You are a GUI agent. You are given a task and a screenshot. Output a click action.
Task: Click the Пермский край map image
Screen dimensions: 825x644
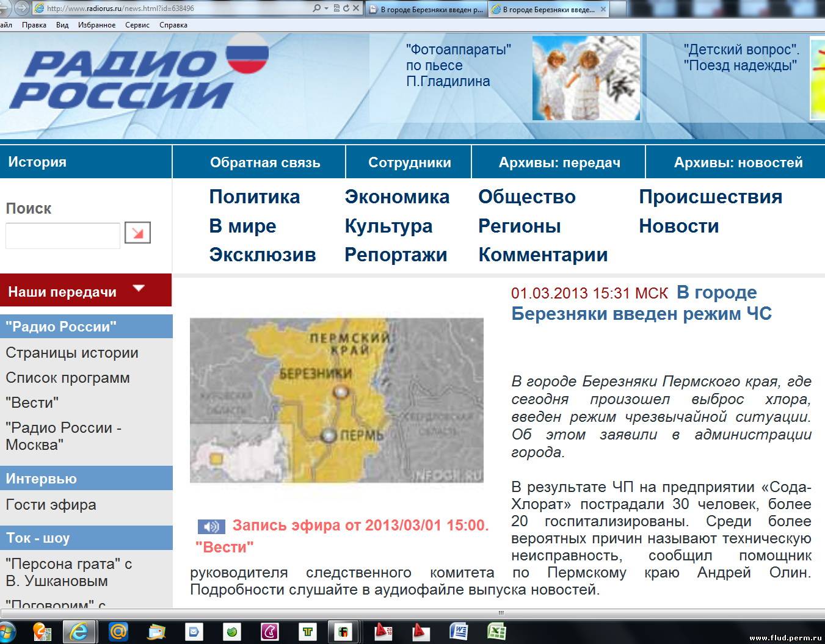click(336, 400)
